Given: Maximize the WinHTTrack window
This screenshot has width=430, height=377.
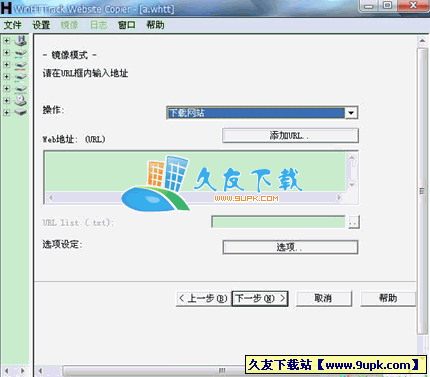Looking at the screenshot, I should [x=387, y=6].
